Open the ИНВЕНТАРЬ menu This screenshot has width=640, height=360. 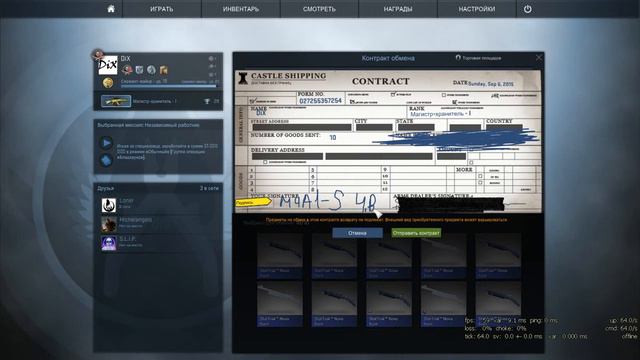click(x=240, y=9)
